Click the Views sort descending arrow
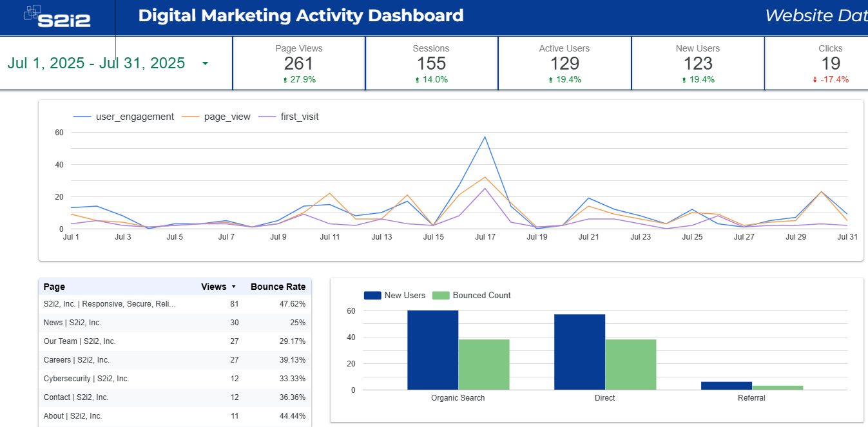 coord(234,287)
